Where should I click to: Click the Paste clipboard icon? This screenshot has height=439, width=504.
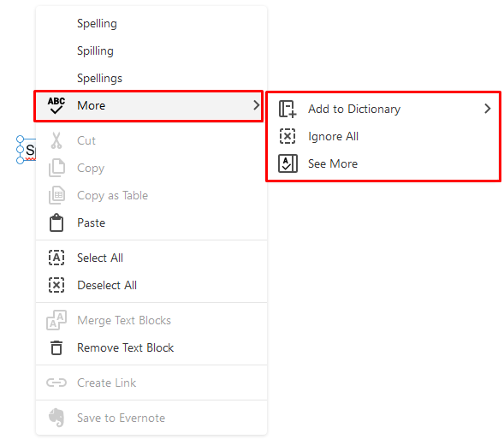click(x=56, y=222)
